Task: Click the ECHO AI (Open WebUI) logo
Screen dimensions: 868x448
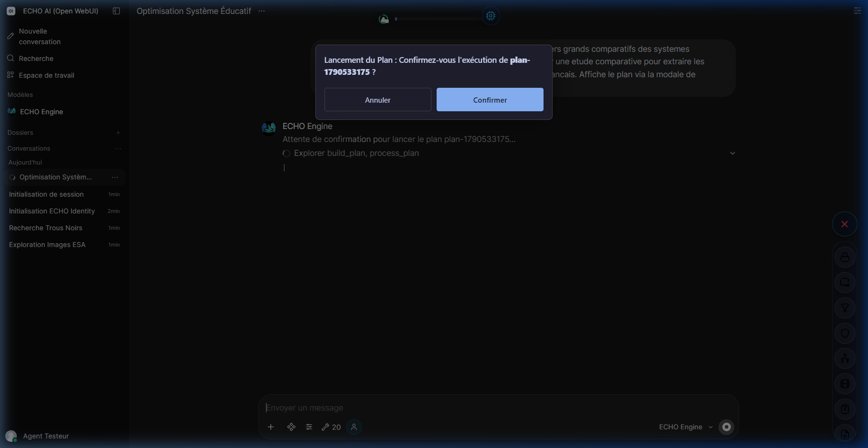Action: click(11, 11)
